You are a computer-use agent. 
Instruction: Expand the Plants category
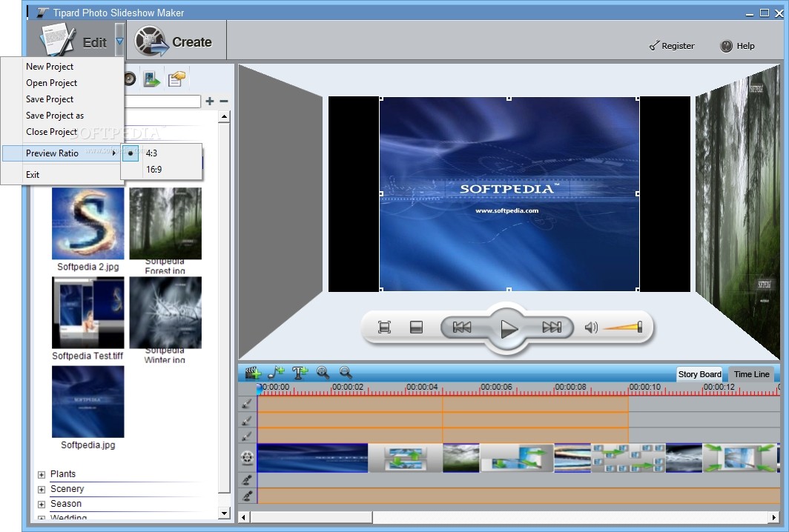click(42, 474)
